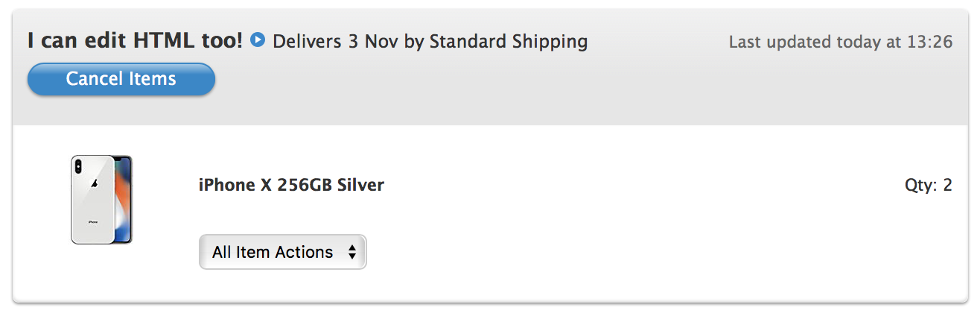The height and width of the screenshot is (316, 980).
Task: Click the 'I can edit HTML too!' heading
Action: pos(136,41)
